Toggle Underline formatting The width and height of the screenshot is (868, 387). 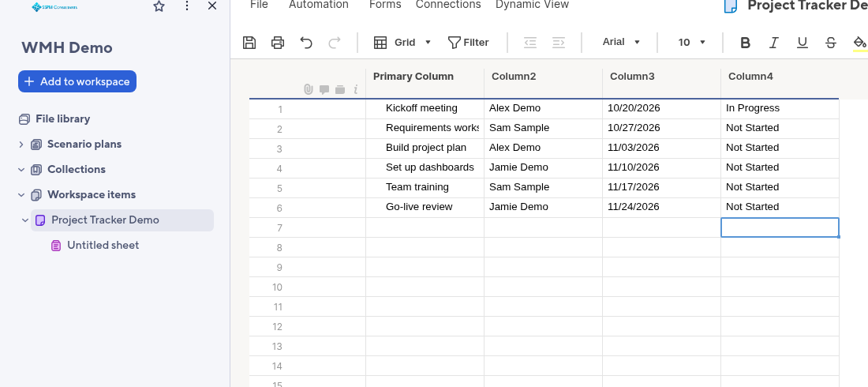coord(803,43)
